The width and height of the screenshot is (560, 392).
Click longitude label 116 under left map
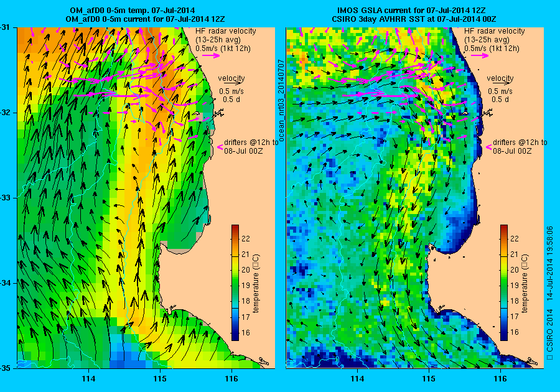click(231, 379)
